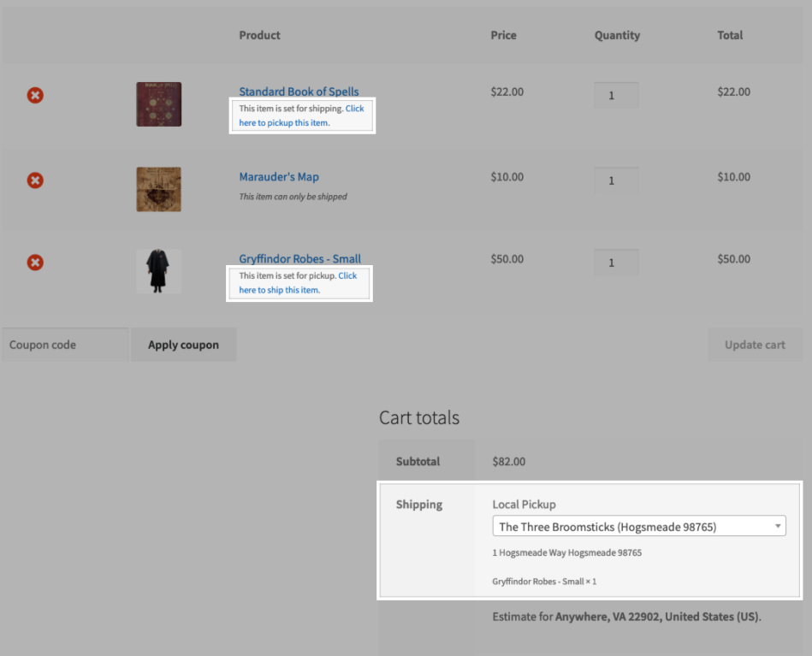Edit quantity for Marauder's Map

(616, 181)
